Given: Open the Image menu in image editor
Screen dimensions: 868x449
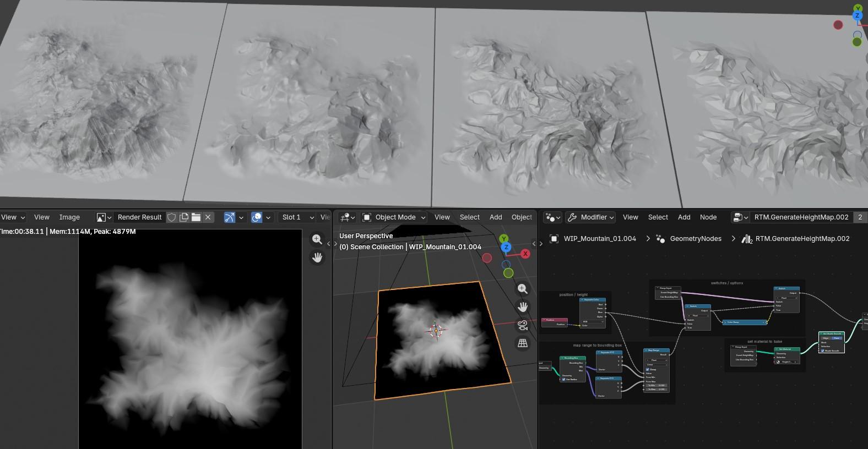Looking at the screenshot, I should [x=69, y=217].
